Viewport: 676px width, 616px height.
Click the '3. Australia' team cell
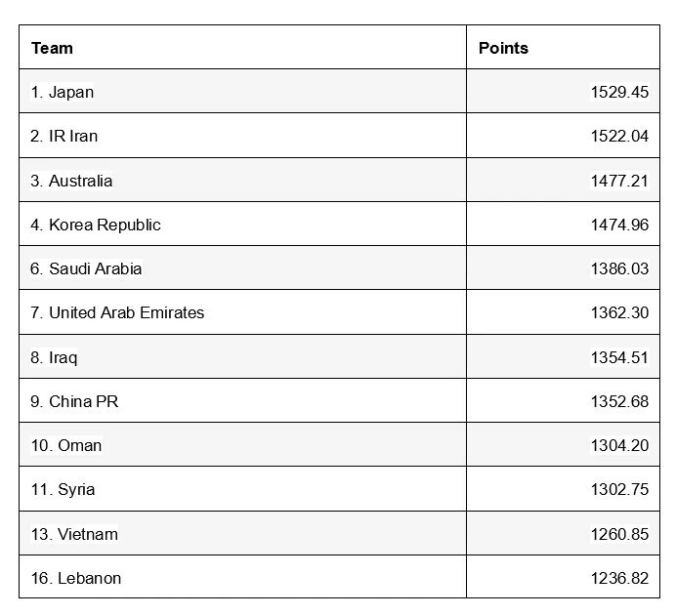coord(71,181)
